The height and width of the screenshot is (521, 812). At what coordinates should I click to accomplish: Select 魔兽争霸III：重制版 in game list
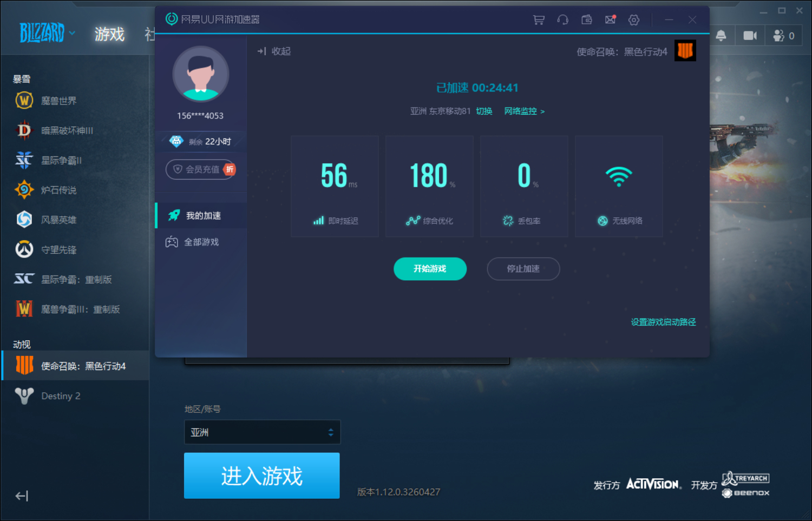75,309
